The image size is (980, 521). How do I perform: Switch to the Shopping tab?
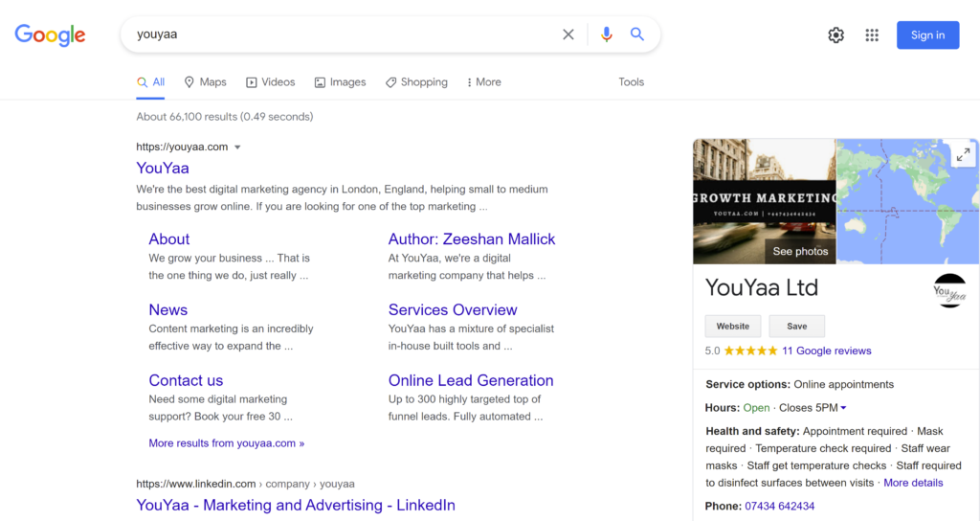point(416,82)
